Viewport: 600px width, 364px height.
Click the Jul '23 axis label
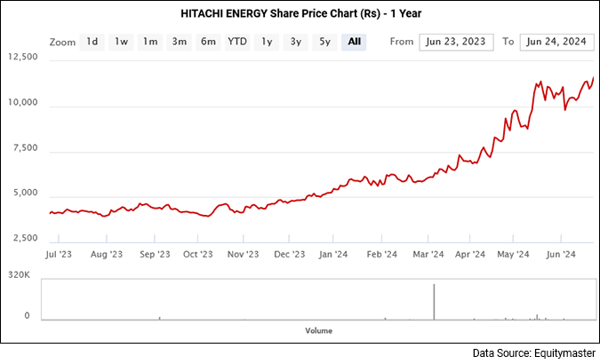59,254
